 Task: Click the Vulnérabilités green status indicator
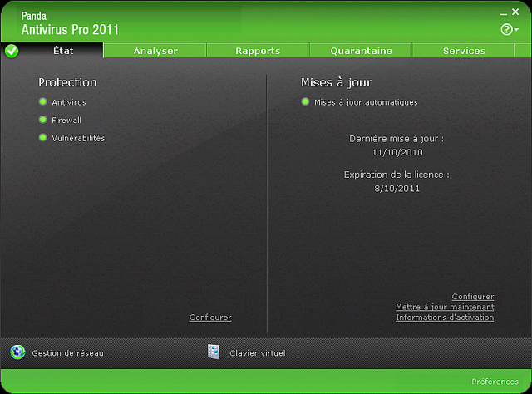[42, 137]
